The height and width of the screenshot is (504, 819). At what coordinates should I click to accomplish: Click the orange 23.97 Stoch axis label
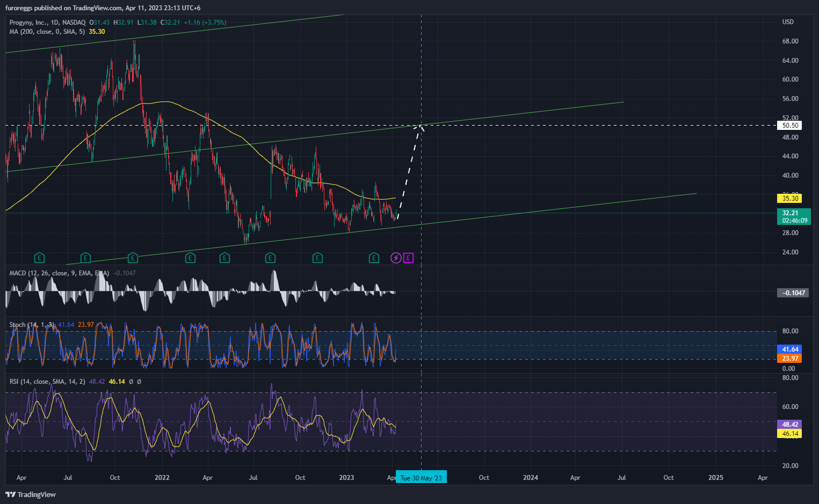pos(789,359)
